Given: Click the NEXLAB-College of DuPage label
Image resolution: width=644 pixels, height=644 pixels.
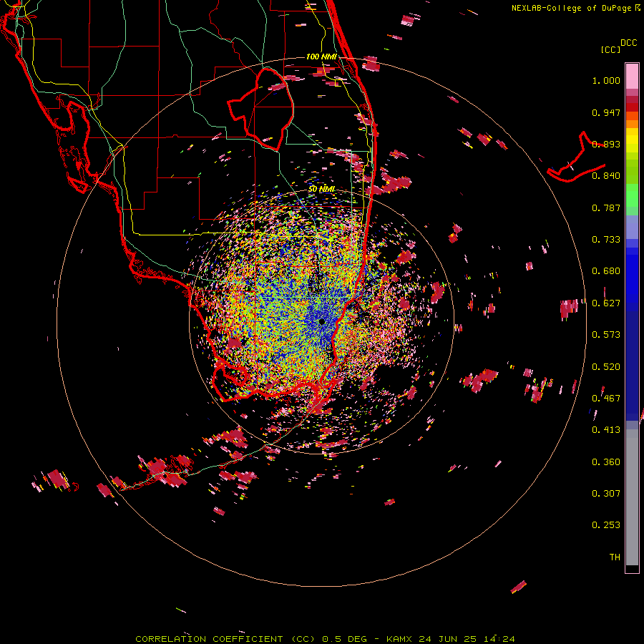Looking at the screenshot, I should coord(571,8).
